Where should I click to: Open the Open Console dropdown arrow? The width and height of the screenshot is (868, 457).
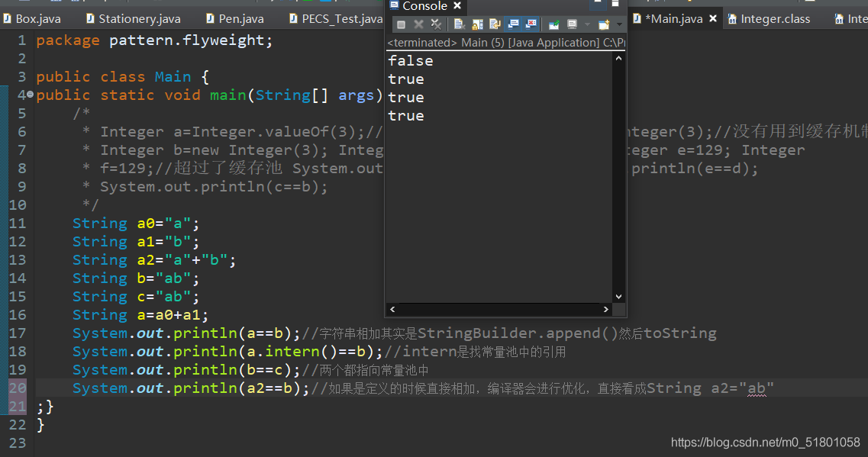pyautogui.click(x=619, y=24)
